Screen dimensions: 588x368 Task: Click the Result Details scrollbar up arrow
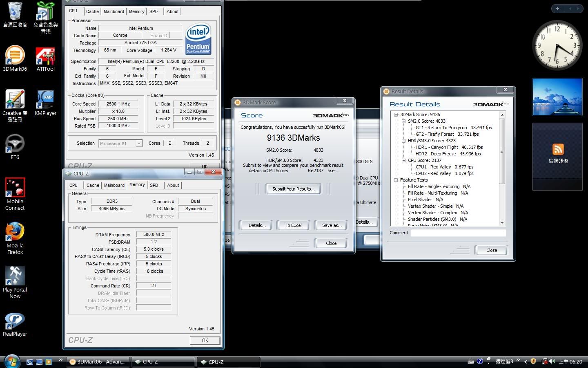point(502,115)
